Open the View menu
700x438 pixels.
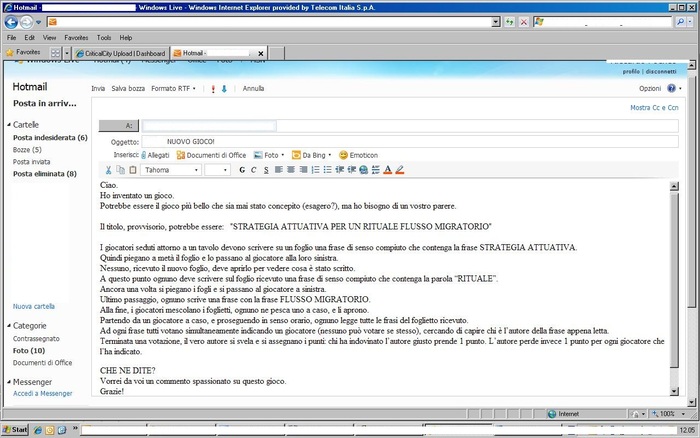pos(49,38)
